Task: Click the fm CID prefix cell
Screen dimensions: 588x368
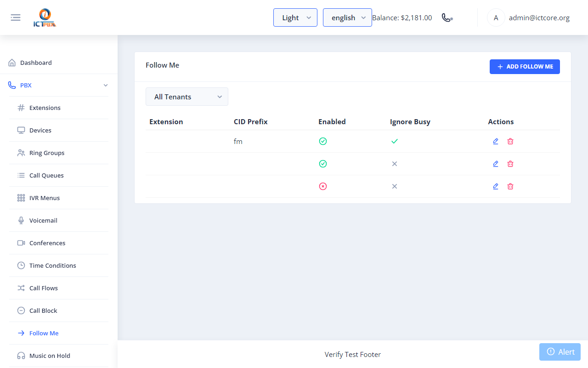Action: (x=238, y=141)
